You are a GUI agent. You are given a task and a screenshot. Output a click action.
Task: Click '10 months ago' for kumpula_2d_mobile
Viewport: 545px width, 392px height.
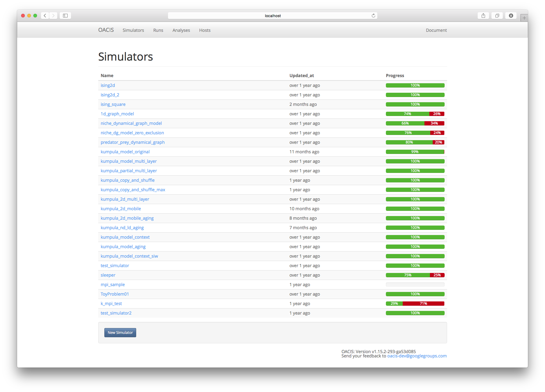point(304,209)
